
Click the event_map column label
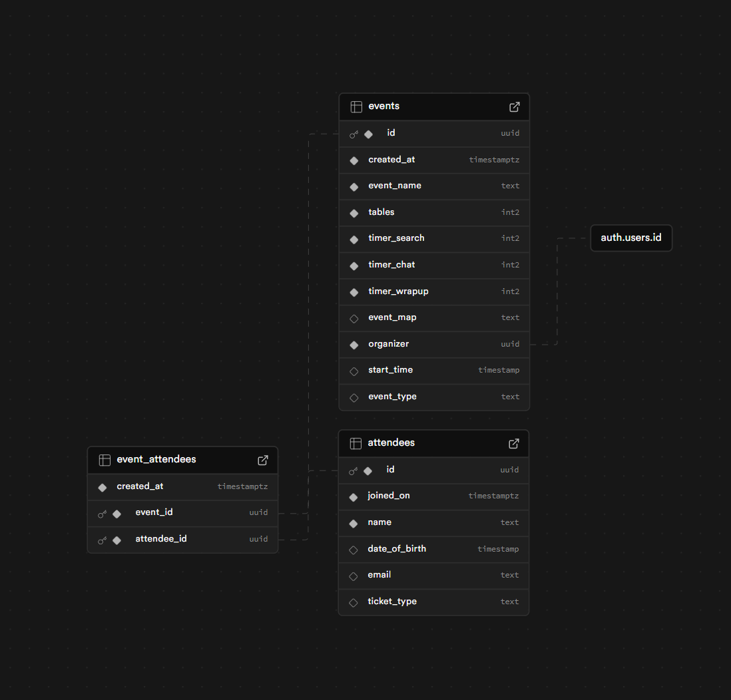(x=393, y=317)
